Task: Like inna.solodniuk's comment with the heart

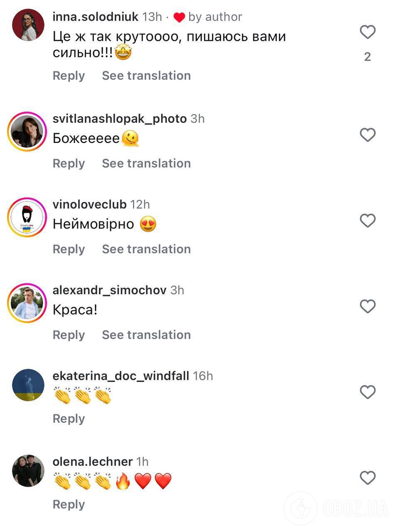Action: pyautogui.click(x=367, y=32)
